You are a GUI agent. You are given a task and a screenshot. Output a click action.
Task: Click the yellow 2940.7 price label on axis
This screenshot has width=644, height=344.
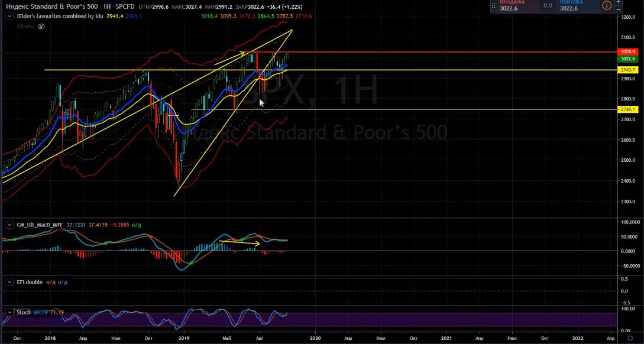pos(627,70)
